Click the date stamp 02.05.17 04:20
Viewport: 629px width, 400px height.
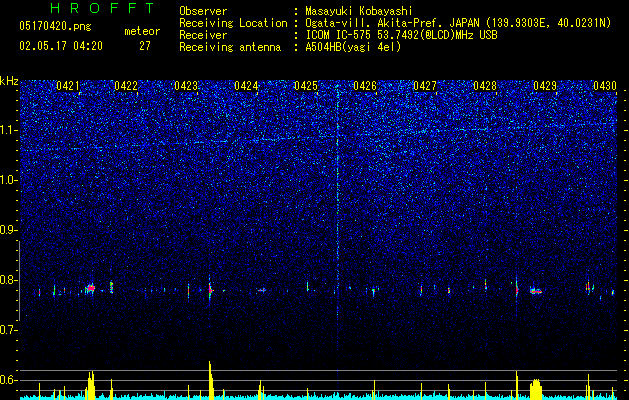[x=61, y=46]
